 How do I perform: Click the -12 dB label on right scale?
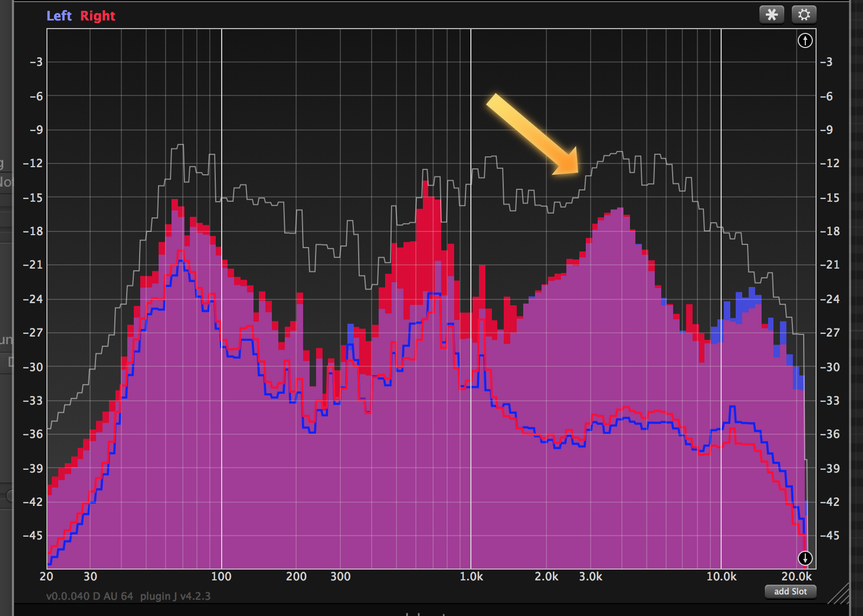point(830,163)
